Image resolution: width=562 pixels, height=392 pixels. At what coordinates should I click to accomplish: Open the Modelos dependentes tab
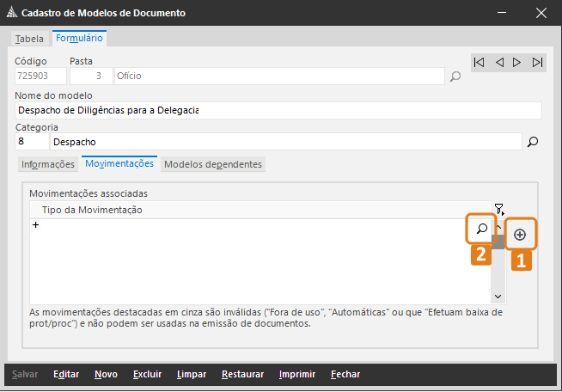pyautogui.click(x=213, y=164)
